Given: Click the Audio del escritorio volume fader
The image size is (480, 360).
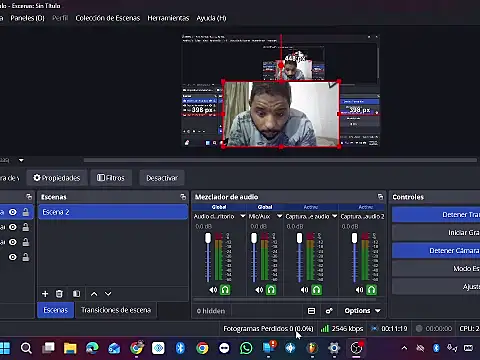Looking at the screenshot, I should pos(208,238).
